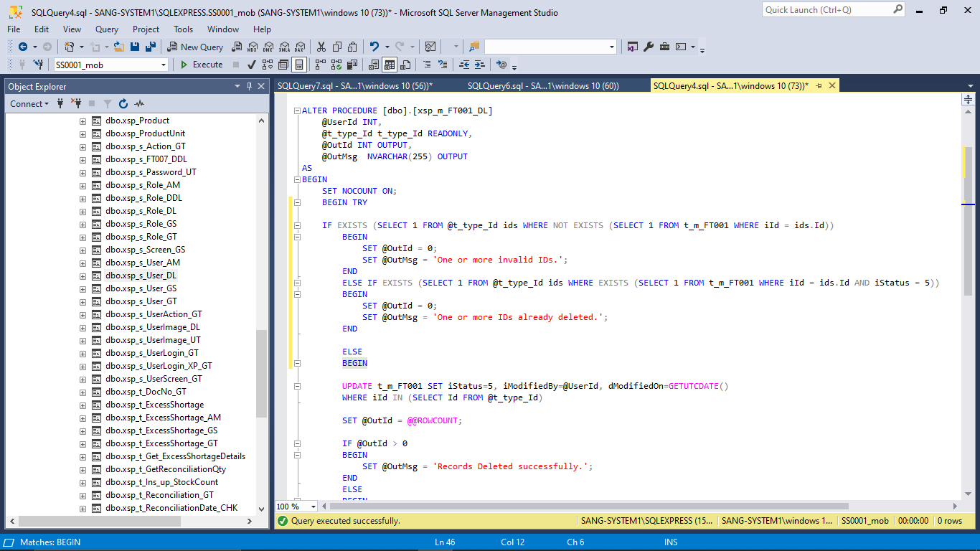The image size is (980, 551).
Task: Open the 100 % zoom level dropdown
Action: click(314, 507)
